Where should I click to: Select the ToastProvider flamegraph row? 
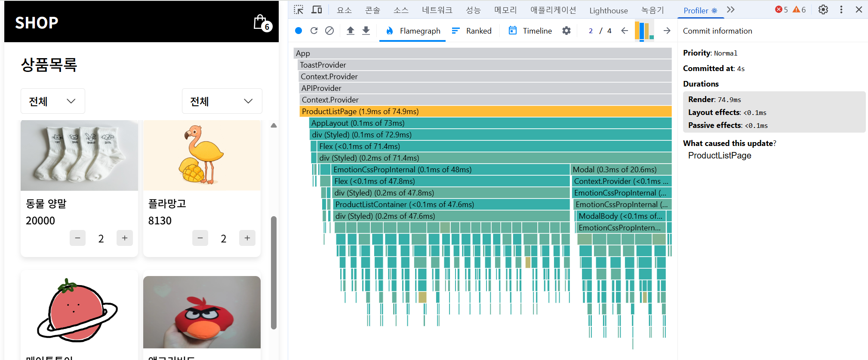pos(484,65)
